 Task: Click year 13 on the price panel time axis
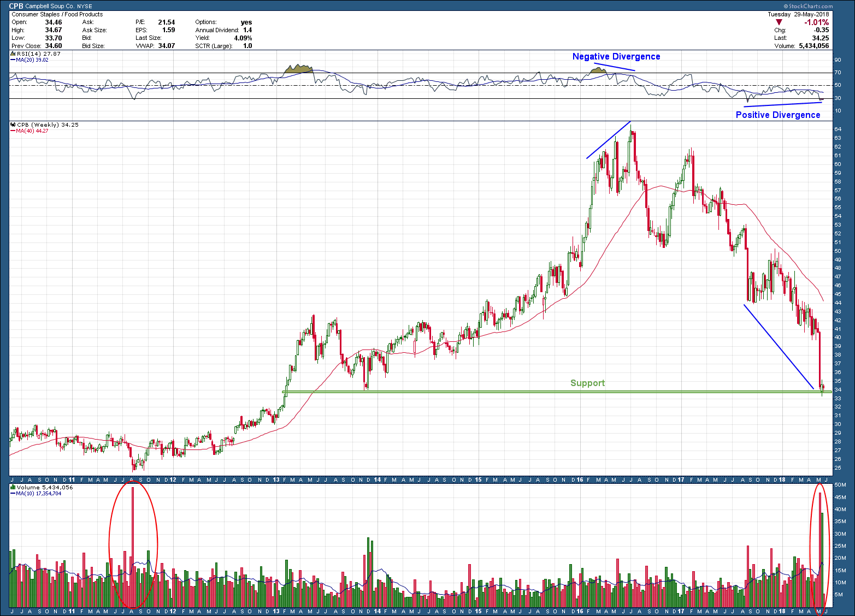[276, 480]
